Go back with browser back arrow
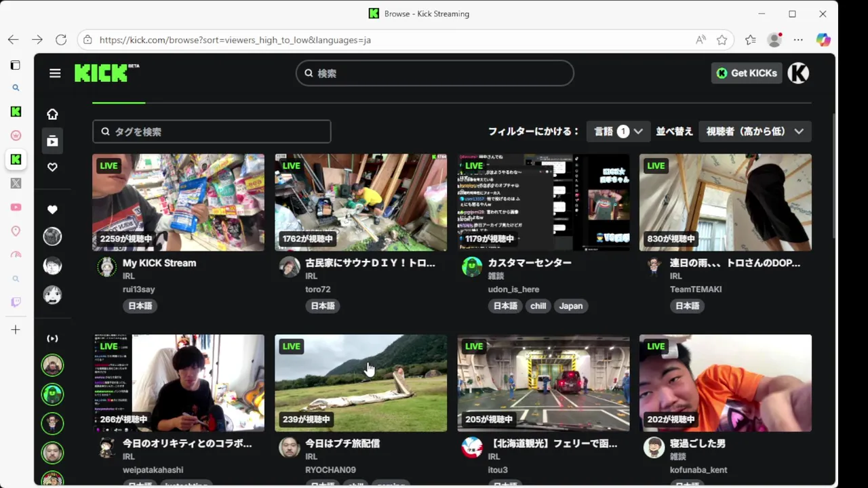 click(14, 40)
